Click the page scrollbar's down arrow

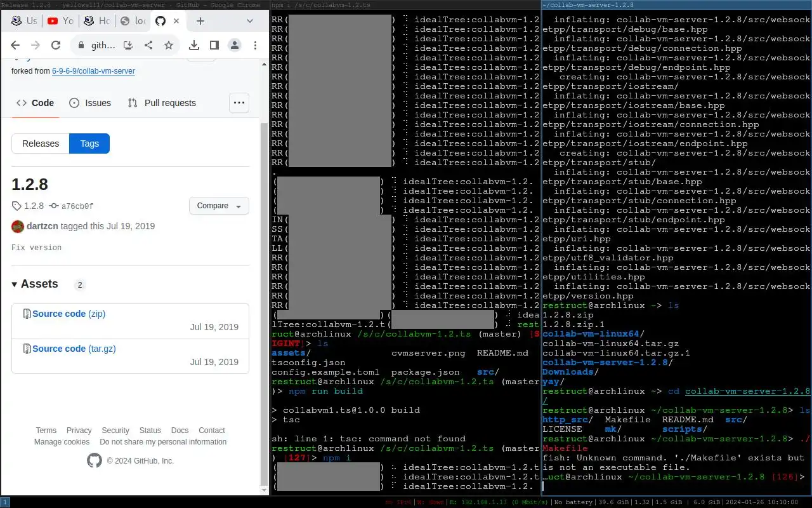[x=265, y=490]
